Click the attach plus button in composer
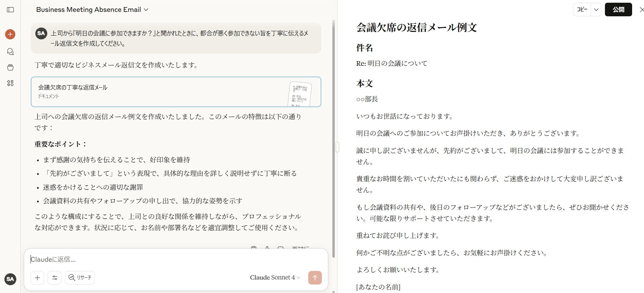The width and height of the screenshot is (644, 293). 37,278
